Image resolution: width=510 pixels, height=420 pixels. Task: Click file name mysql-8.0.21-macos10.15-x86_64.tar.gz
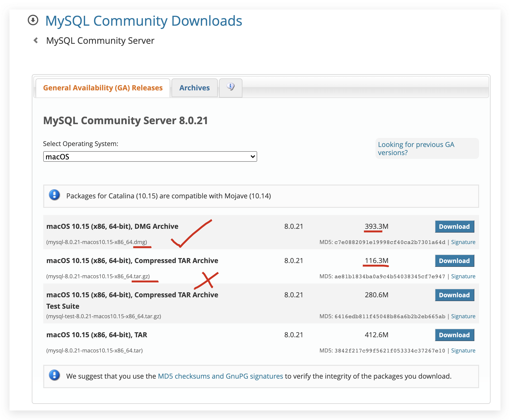(x=98, y=277)
